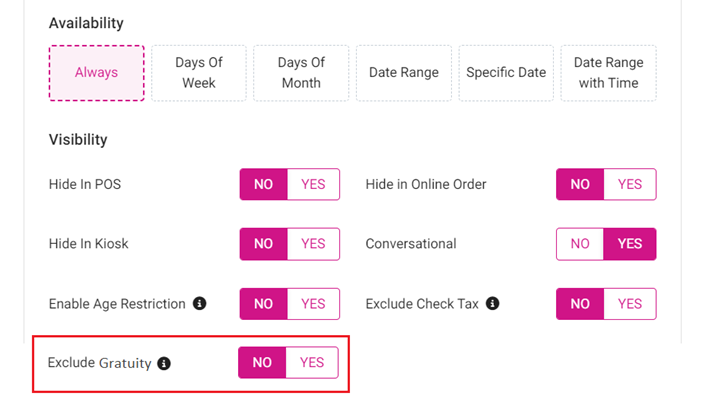
Task: Set Hide In POS to NO
Action: (264, 184)
